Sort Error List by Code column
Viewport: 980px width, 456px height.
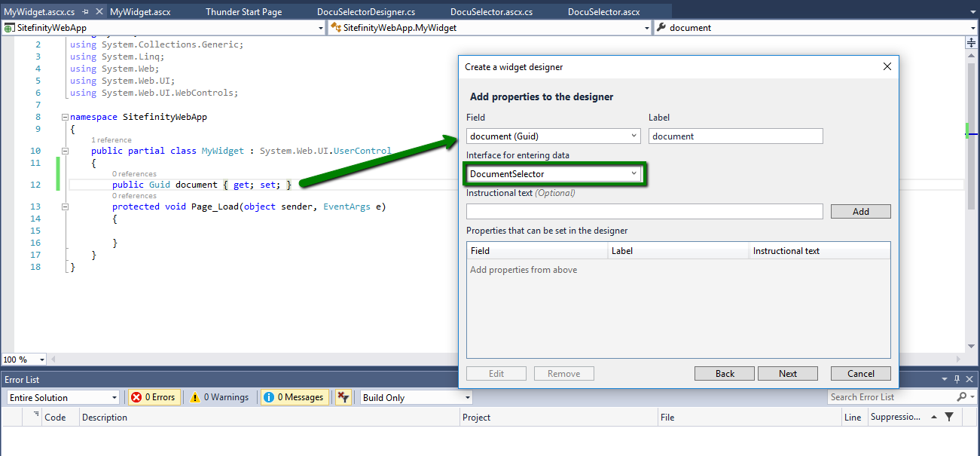[x=61, y=417]
